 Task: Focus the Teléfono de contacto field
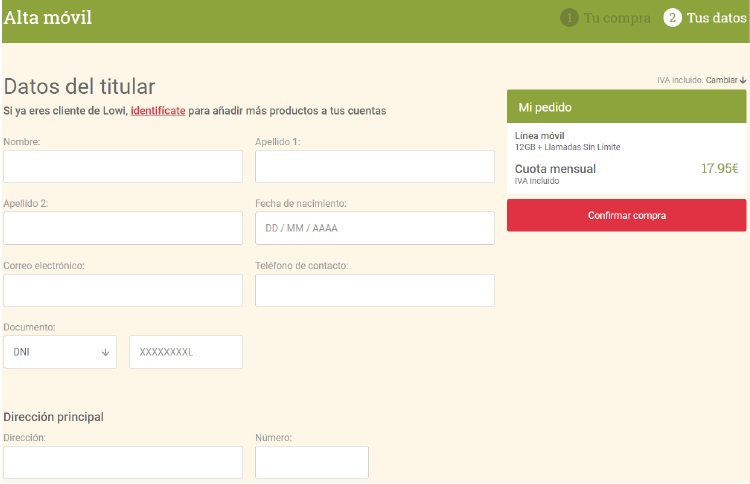[375, 290]
